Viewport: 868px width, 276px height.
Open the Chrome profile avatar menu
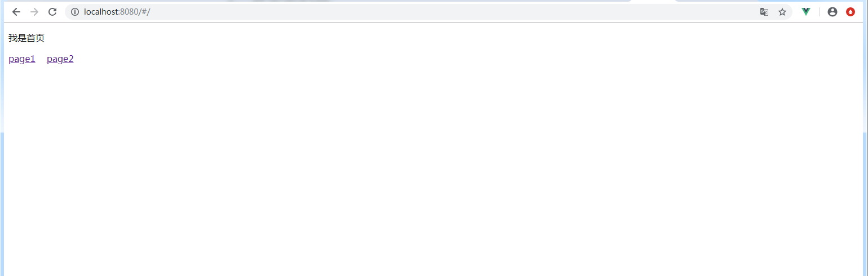coord(832,12)
